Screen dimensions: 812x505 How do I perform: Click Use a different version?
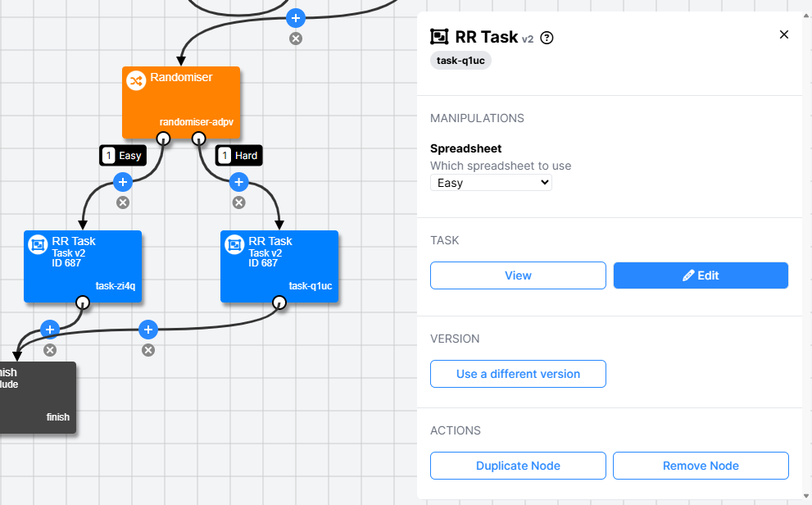[518, 374]
